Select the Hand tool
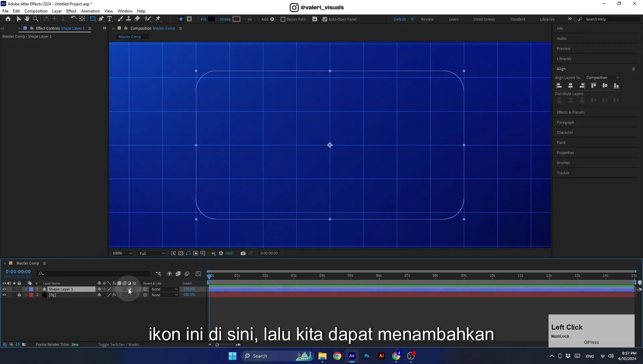Screen dimensions: 643x364 (27, 19)
